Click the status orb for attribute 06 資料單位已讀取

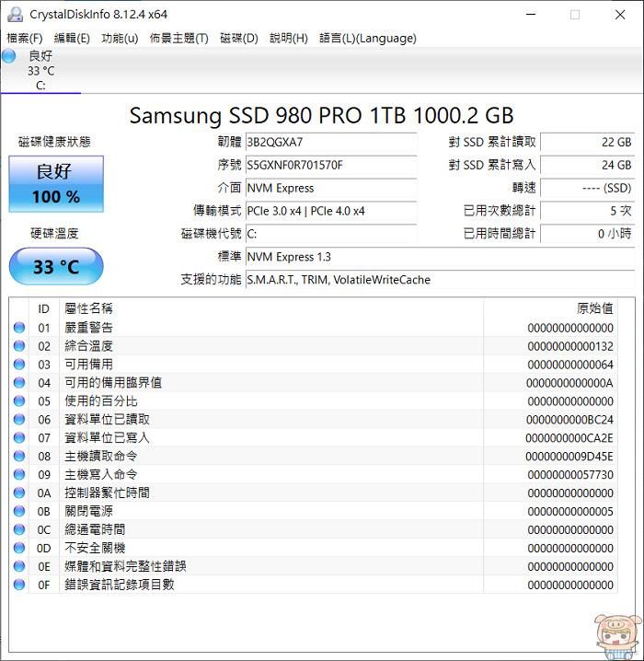coord(19,420)
